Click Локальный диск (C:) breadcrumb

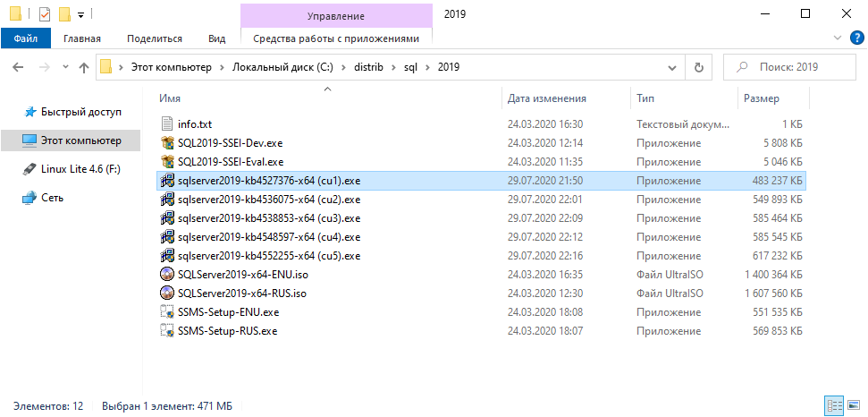pos(282,68)
